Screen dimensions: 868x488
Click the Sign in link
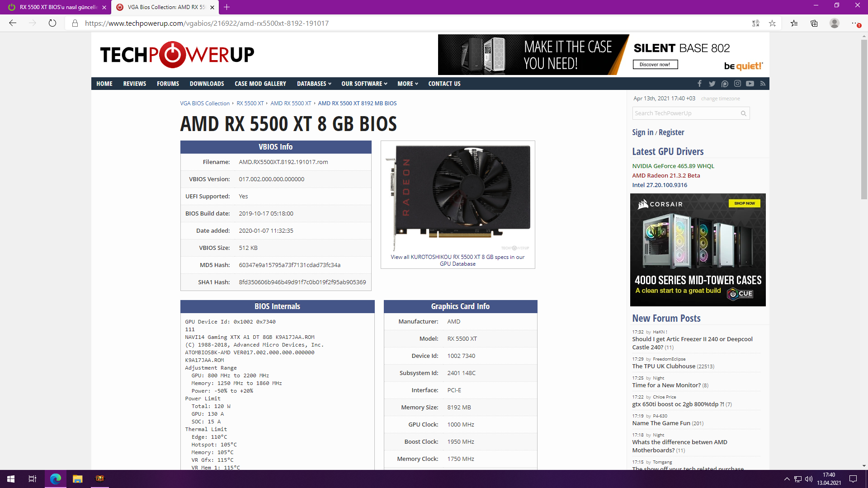point(642,132)
